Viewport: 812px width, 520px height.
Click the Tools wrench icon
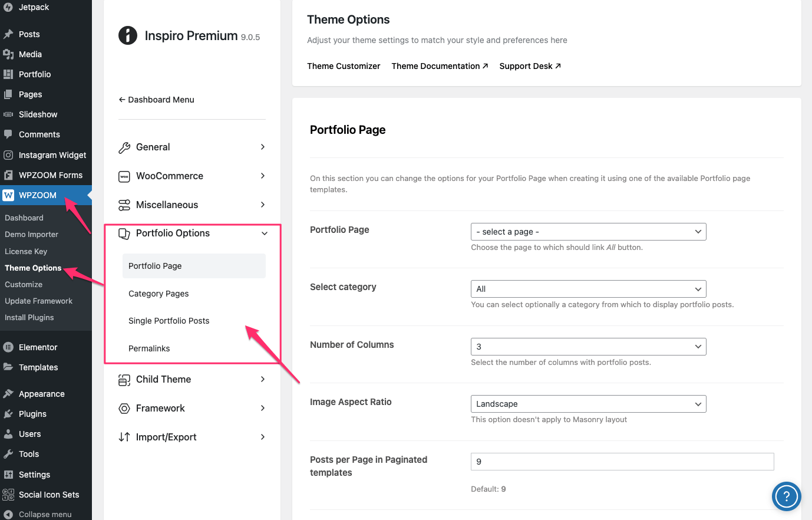point(8,454)
